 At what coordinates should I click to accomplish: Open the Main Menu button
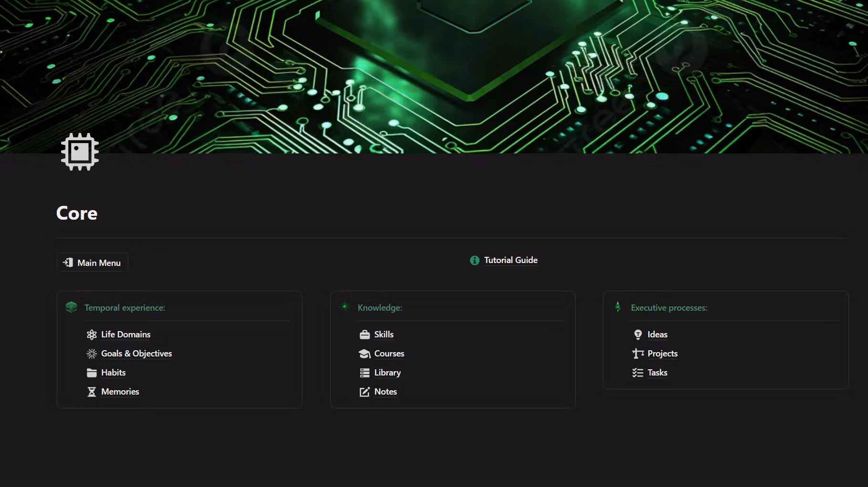93,263
